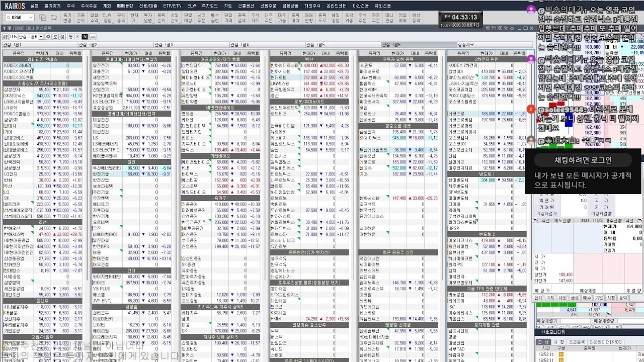Open the 차트 menu
This screenshot has width=644, height=362.
pos(228,6)
